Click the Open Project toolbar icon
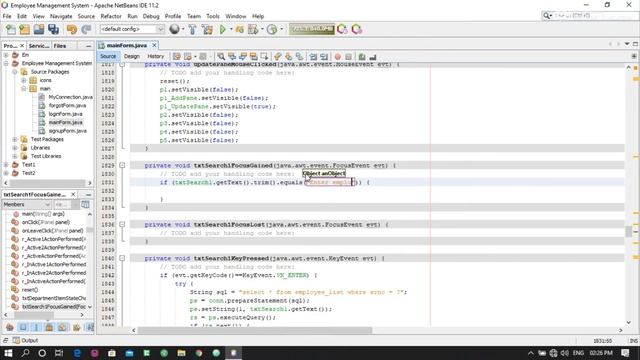 39,29
